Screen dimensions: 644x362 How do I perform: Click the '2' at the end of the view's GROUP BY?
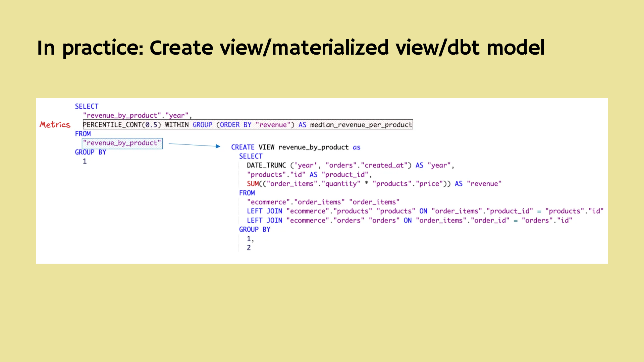pyautogui.click(x=249, y=248)
